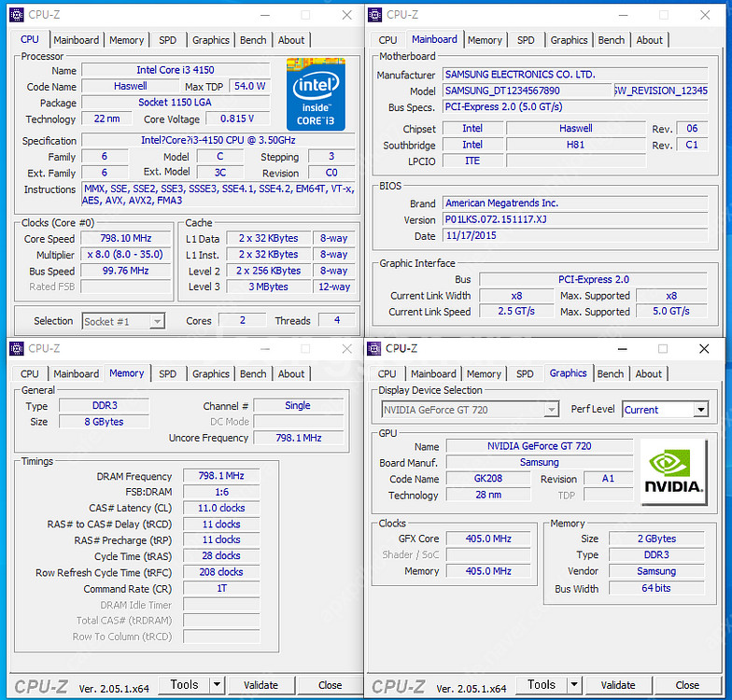Click the GFX Core clock value '405.0 MHz'
Screen dimensions: 732x700
pos(488,539)
